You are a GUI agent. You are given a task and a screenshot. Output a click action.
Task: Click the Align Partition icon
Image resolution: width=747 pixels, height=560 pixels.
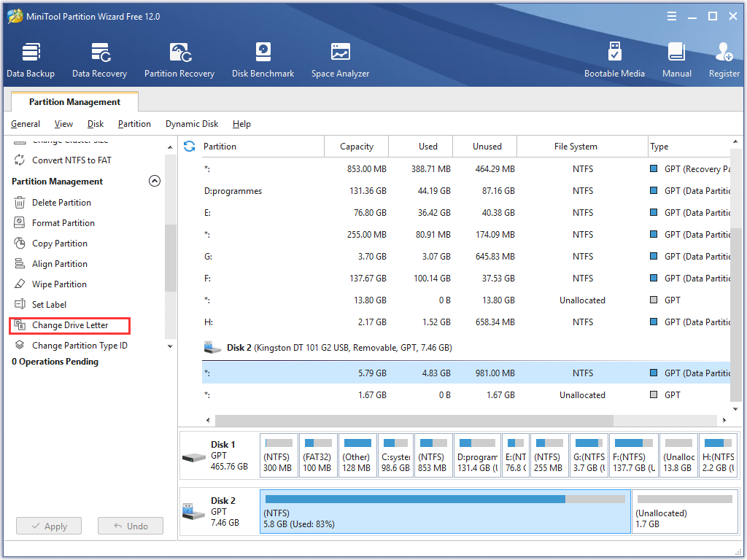[20, 263]
